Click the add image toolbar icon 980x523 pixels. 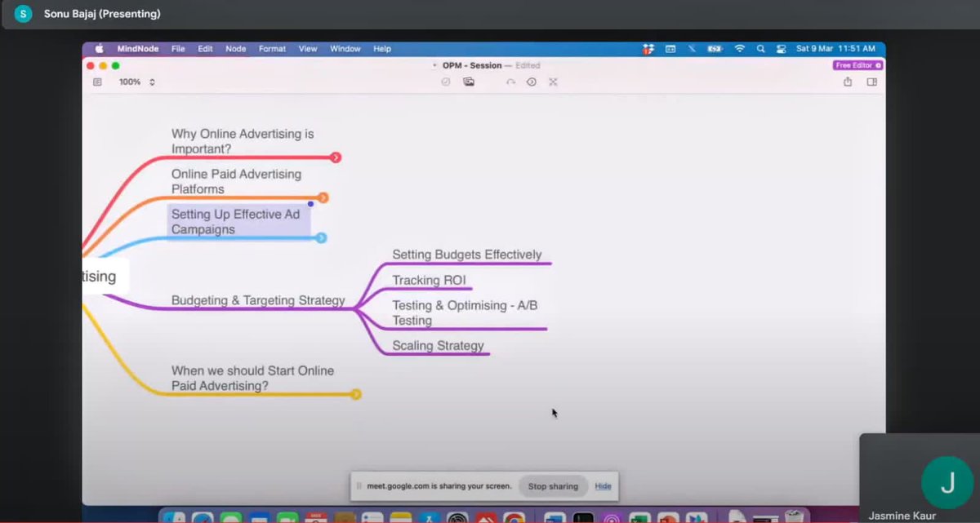[469, 82]
